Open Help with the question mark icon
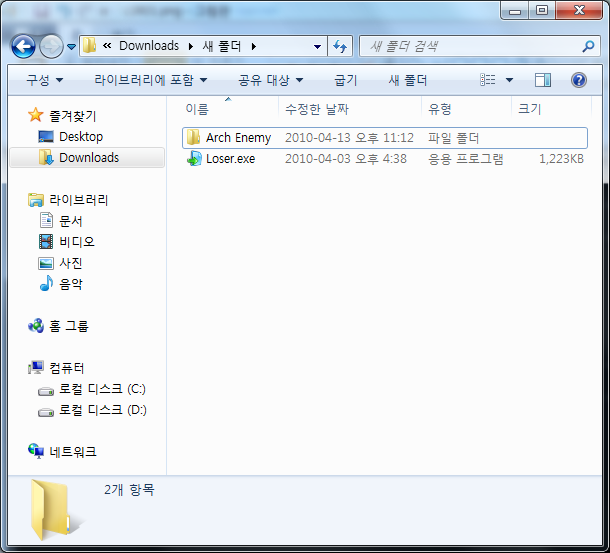 578,80
